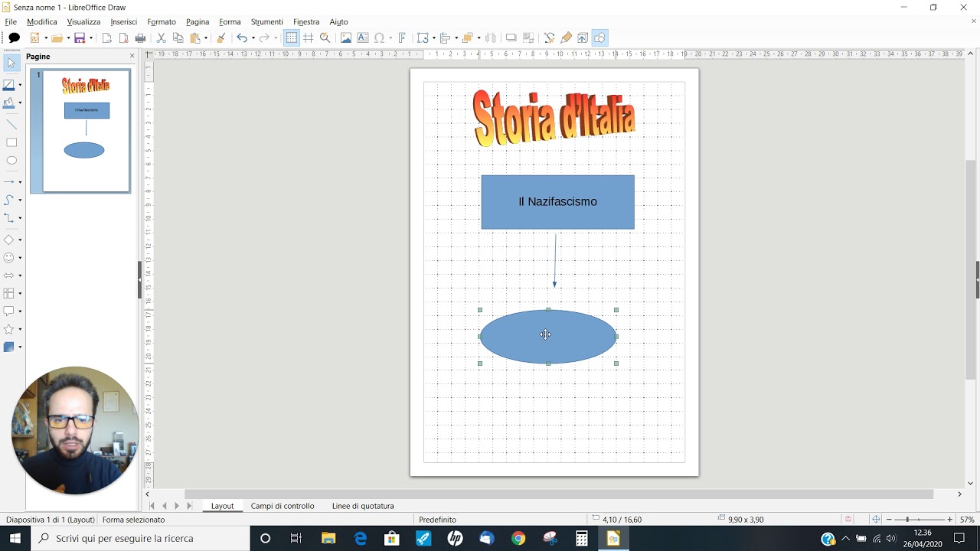The width and height of the screenshot is (980, 551).
Task: Open the fill color dropdown arrow
Action: point(20,103)
